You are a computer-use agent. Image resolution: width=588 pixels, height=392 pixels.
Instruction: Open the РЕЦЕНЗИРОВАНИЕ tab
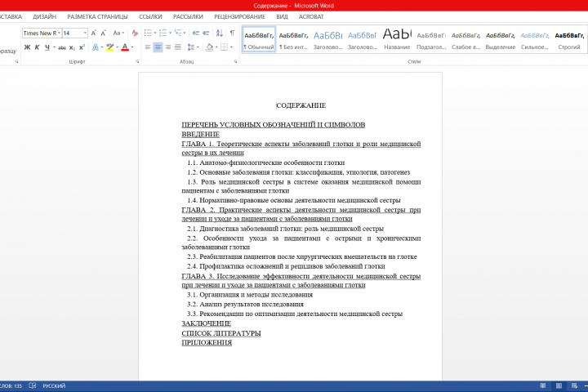[x=239, y=17]
